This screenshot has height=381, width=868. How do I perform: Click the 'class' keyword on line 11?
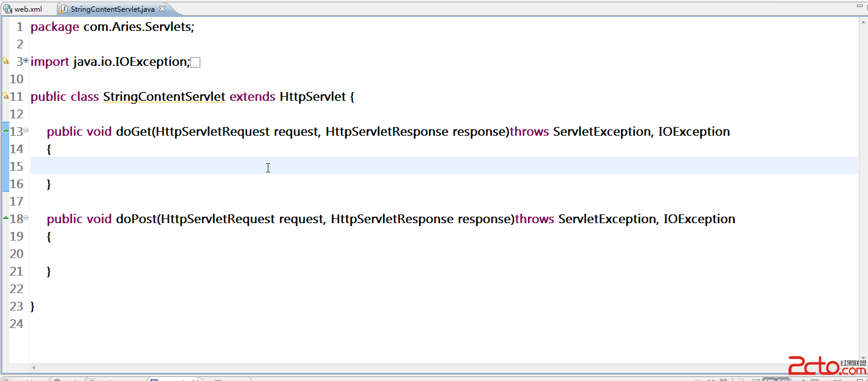coord(85,97)
